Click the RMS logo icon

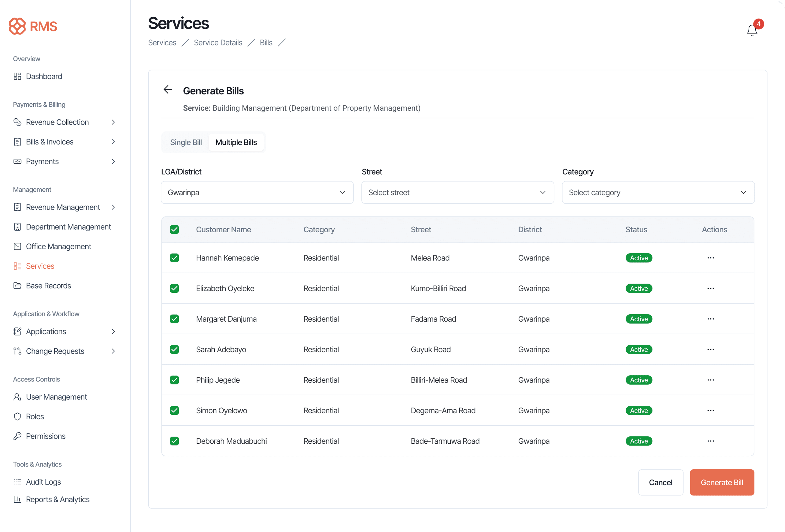tap(17, 26)
